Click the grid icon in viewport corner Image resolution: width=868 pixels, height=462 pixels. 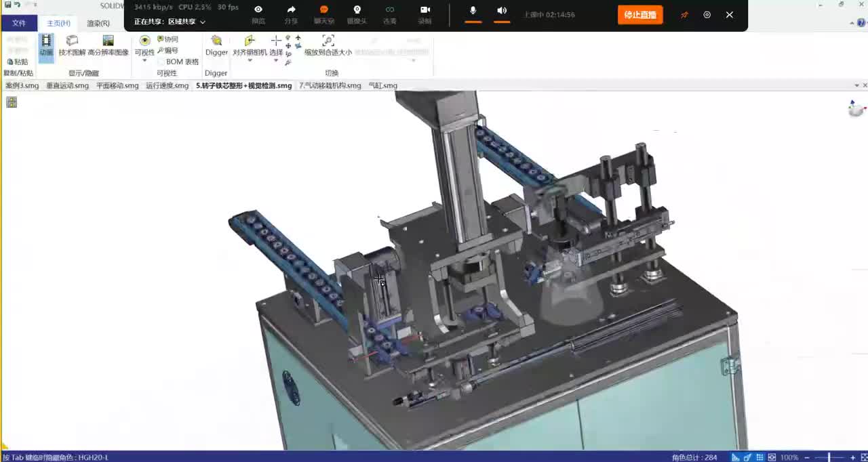[12, 102]
